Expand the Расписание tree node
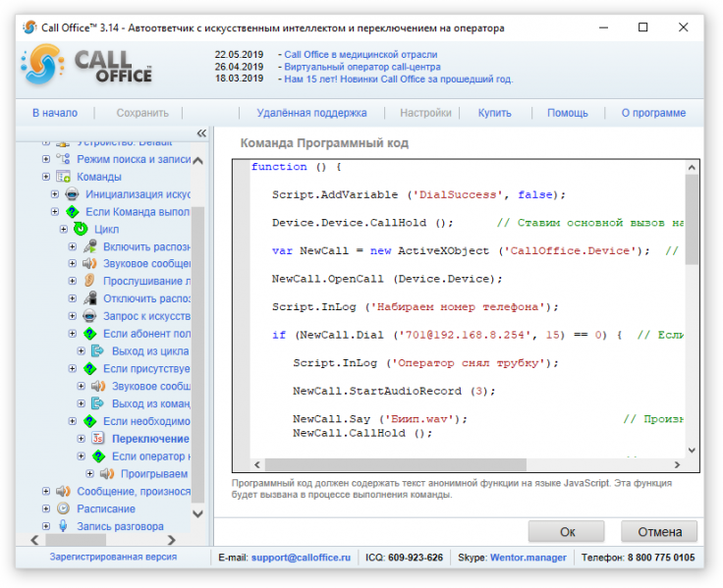Viewport: 723px width, 588px height. click(x=45, y=508)
